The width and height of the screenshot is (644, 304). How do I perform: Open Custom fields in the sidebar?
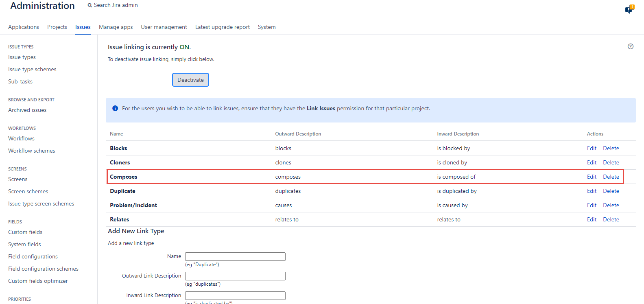pyautogui.click(x=25, y=232)
